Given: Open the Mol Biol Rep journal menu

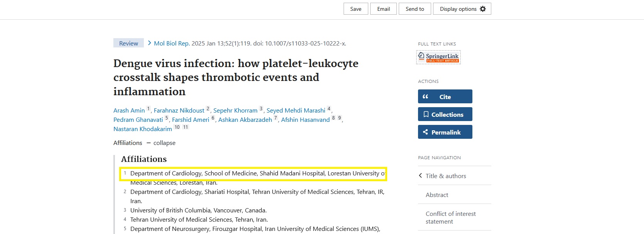Looking at the screenshot, I should 172,44.
